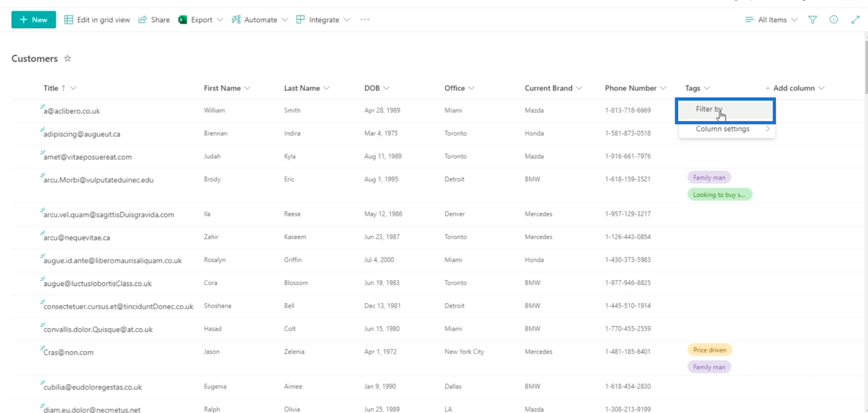Click the Share button in toolbar

pos(154,20)
